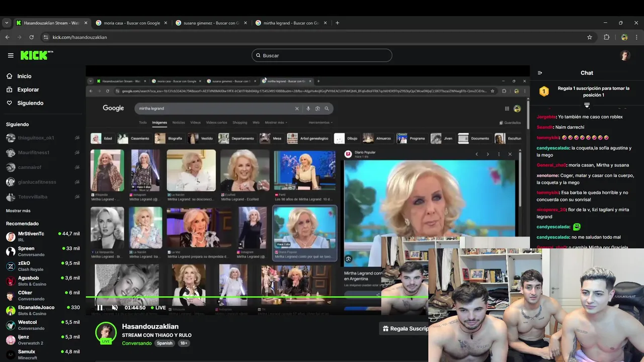Click Mostrar más in the sidebar
The width and height of the screenshot is (644, 362).
point(18,211)
